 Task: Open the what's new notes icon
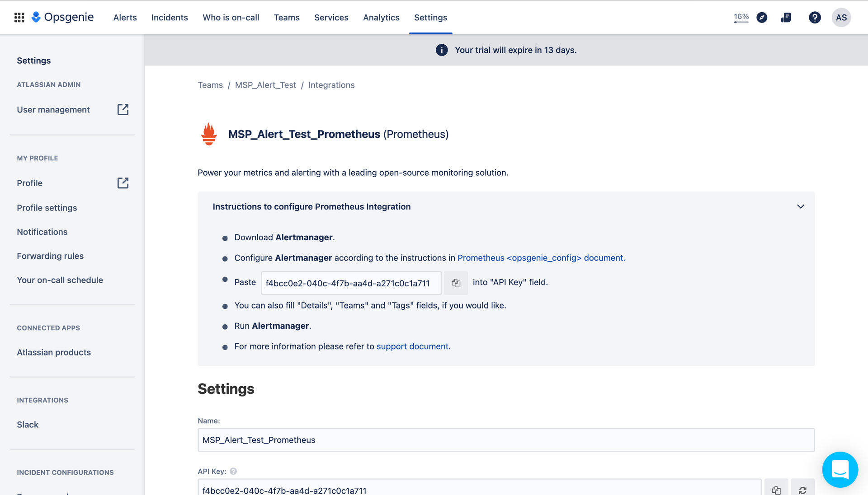(786, 18)
